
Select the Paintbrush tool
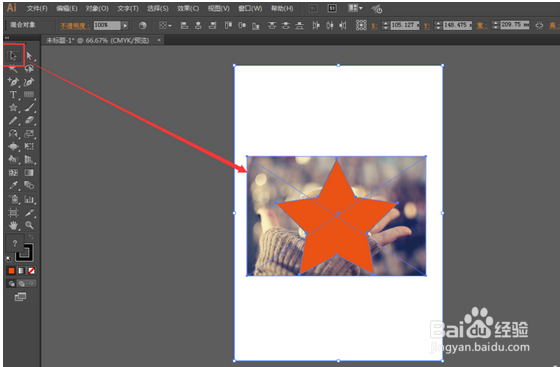[29, 107]
